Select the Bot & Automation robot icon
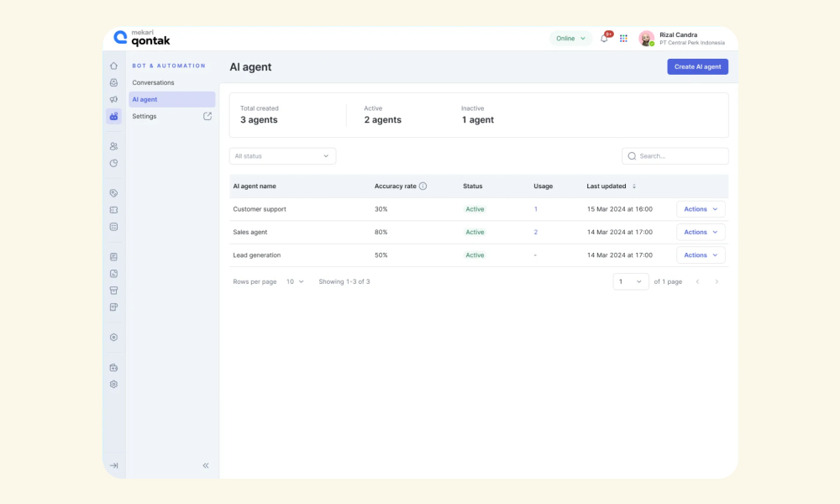The height and width of the screenshot is (504, 840). [x=113, y=116]
